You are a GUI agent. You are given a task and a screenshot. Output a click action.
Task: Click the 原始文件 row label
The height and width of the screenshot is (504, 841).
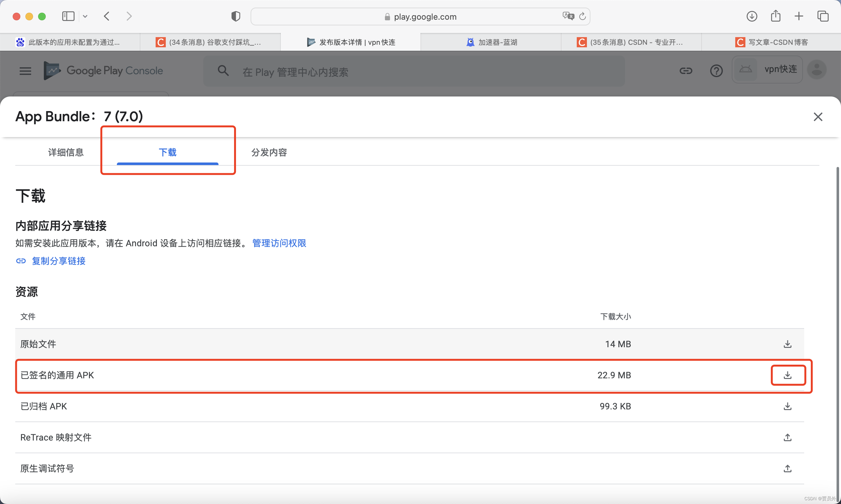click(38, 344)
